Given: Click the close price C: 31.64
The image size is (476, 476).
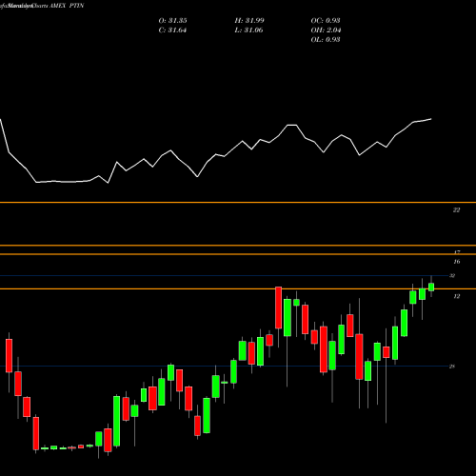Looking at the screenshot, I should (x=172, y=30).
